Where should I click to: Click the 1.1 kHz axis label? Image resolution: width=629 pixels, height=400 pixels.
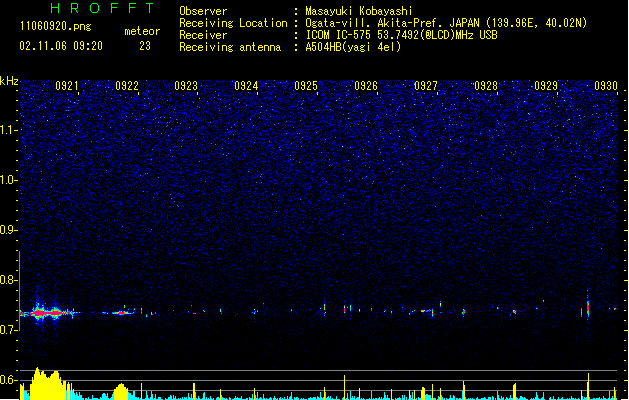click(x=8, y=130)
